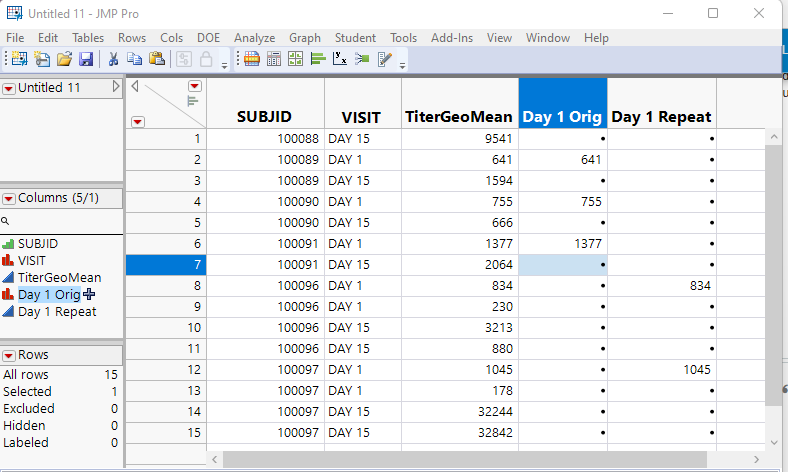Click the Day 1 Orig cell 1377
Screen dimensions: 788x472
coord(563,244)
